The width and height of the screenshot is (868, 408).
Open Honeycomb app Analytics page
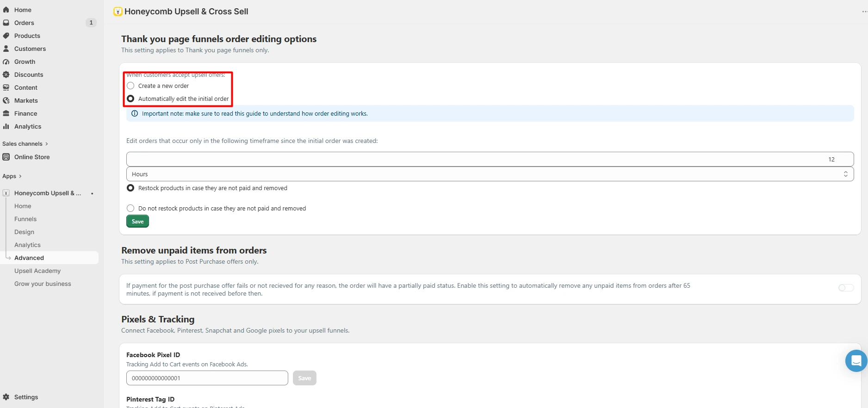click(x=27, y=245)
